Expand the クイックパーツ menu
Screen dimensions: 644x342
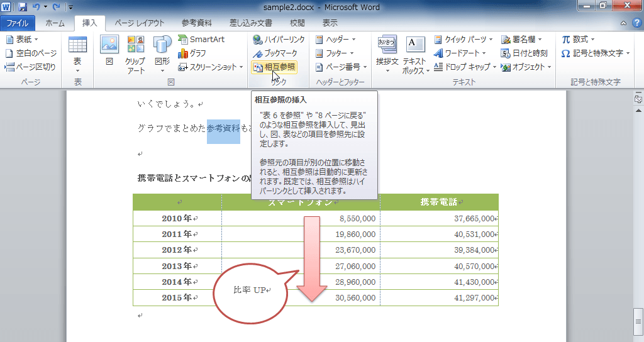pos(464,40)
